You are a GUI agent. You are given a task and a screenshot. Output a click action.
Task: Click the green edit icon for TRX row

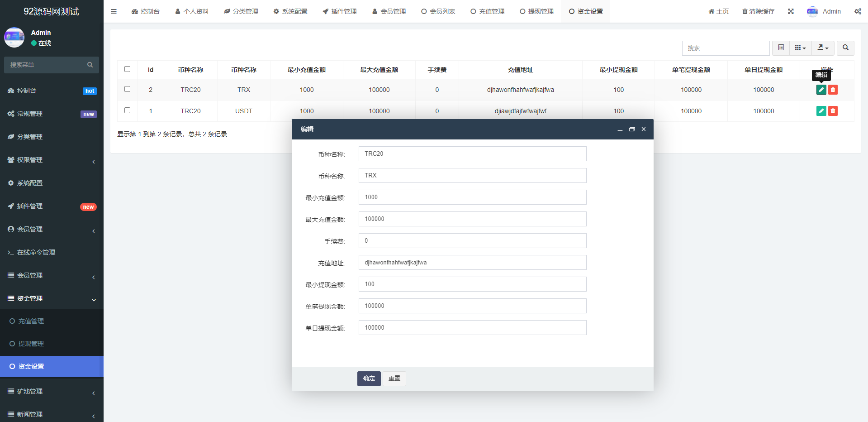point(821,90)
